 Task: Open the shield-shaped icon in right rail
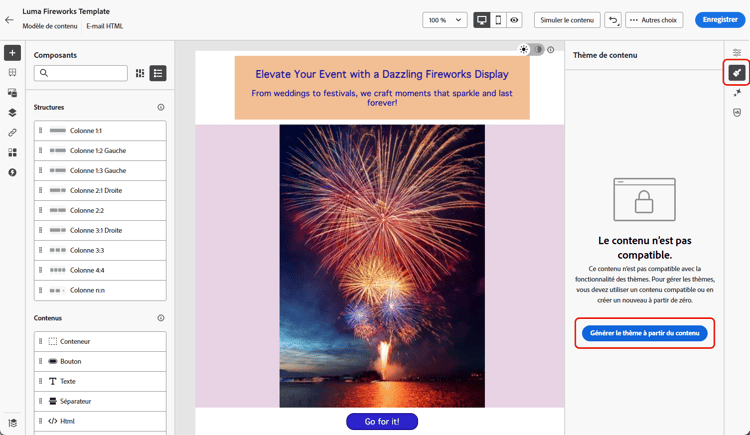coord(737,112)
